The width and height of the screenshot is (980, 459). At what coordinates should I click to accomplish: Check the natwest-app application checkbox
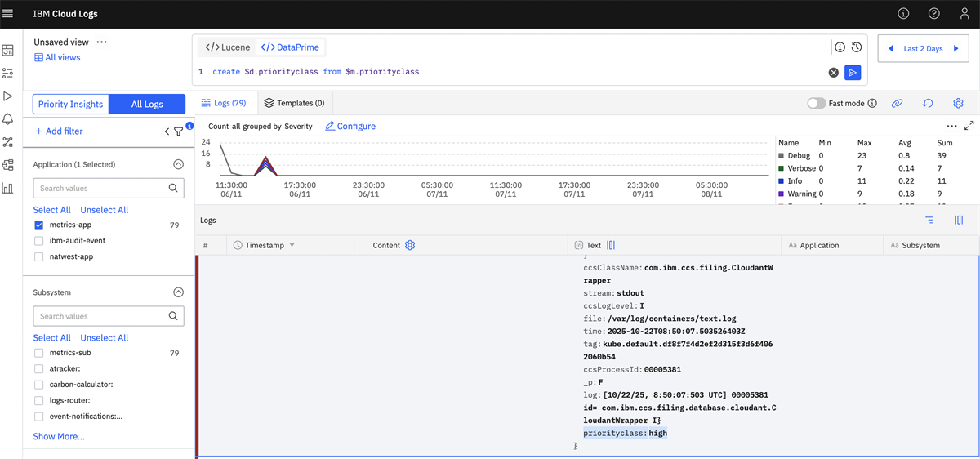point(39,256)
